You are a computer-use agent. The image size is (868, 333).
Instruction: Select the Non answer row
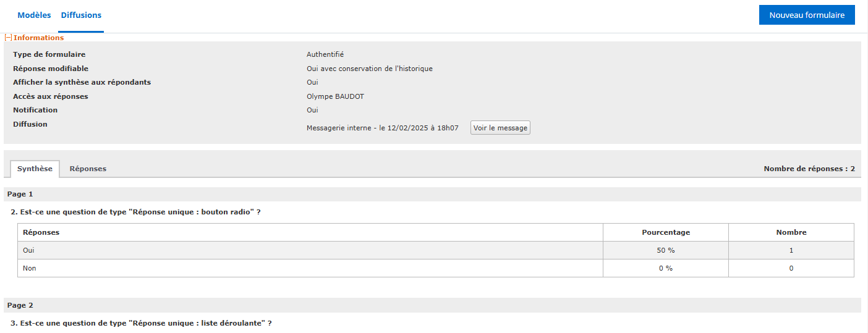[28, 268]
